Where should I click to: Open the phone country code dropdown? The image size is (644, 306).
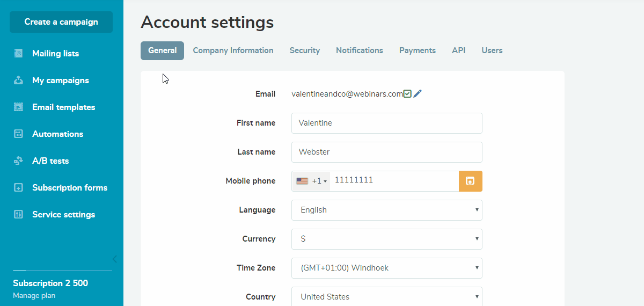point(311,181)
